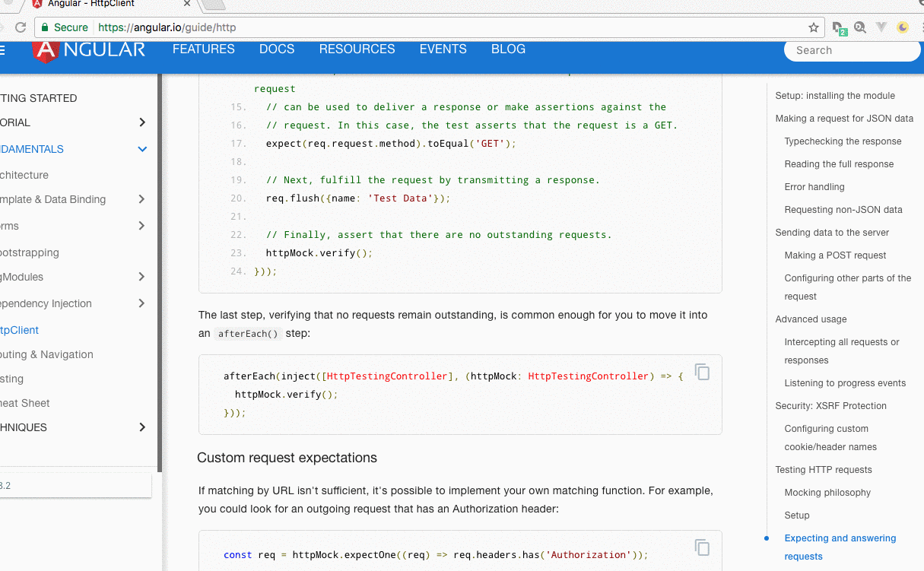Expand the Tutorial section chevron
Viewport: 924px width, 571px height.
click(x=142, y=122)
